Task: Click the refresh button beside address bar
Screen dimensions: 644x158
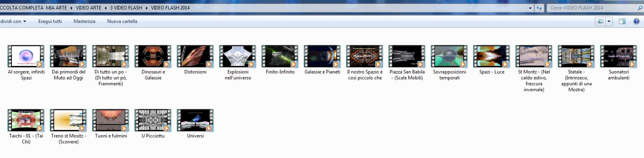Action: [539, 8]
